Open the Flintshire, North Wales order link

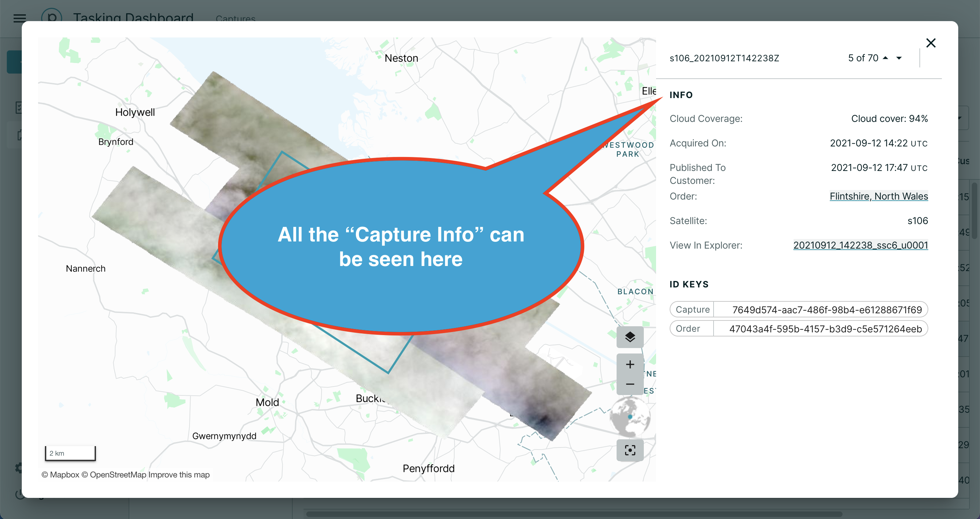[x=879, y=196]
